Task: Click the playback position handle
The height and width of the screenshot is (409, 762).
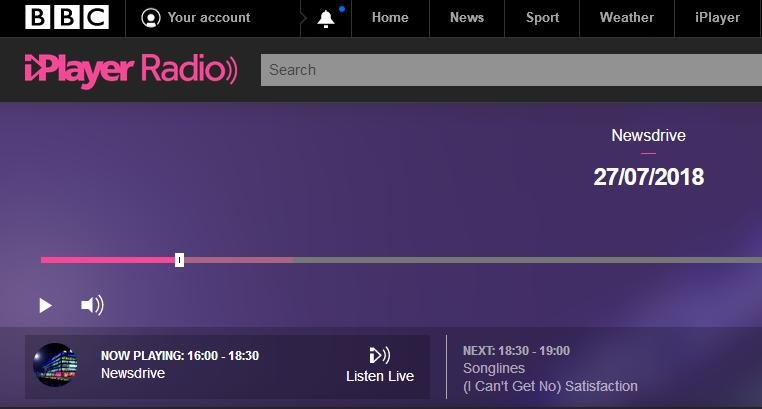Action: click(179, 260)
